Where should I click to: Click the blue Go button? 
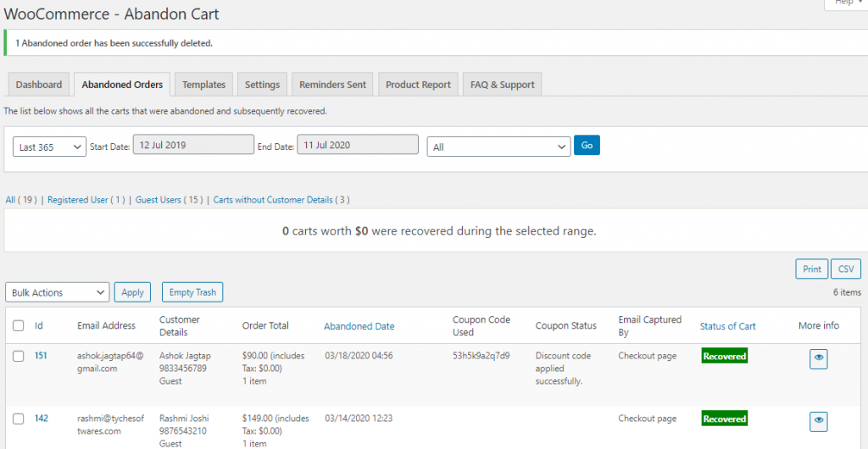pos(587,145)
